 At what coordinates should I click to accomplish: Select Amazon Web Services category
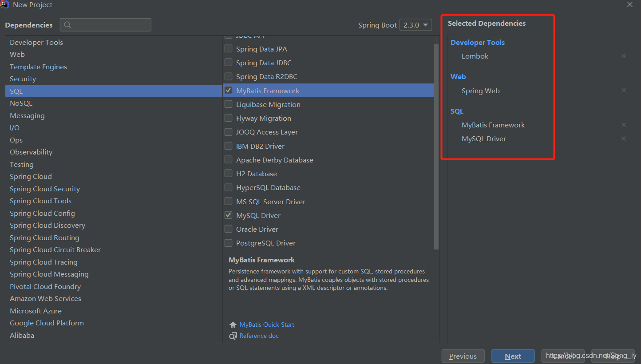click(x=114, y=298)
